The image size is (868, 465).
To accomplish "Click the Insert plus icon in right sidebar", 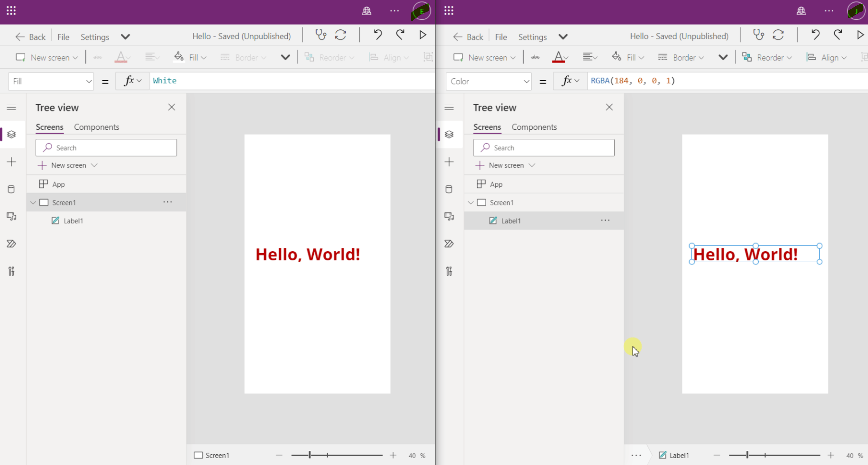I will 449,162.
